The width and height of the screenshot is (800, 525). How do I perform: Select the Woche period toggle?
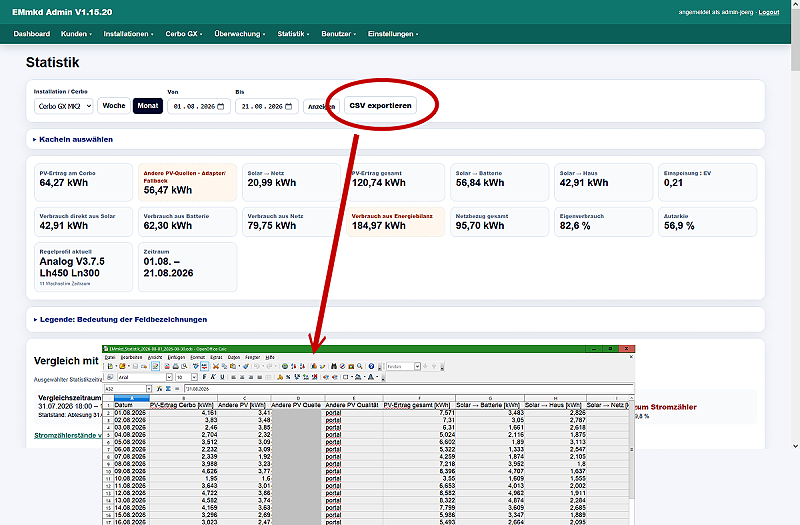tap(114, 106)
